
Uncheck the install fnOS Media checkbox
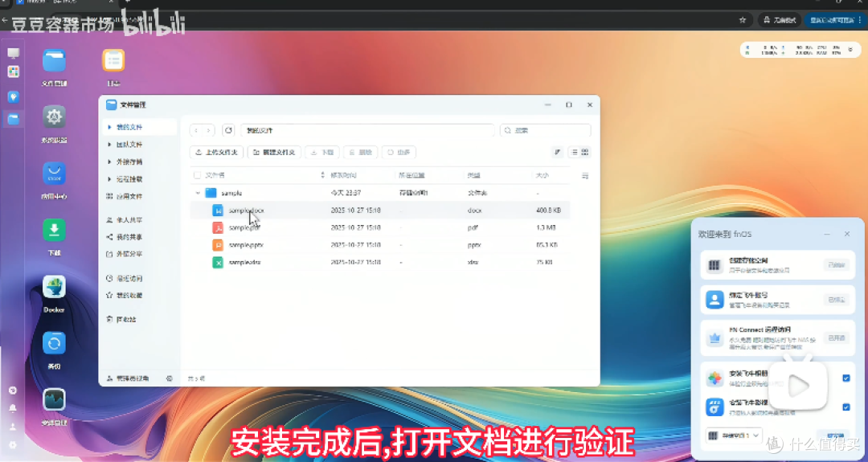tap(845, 407)
